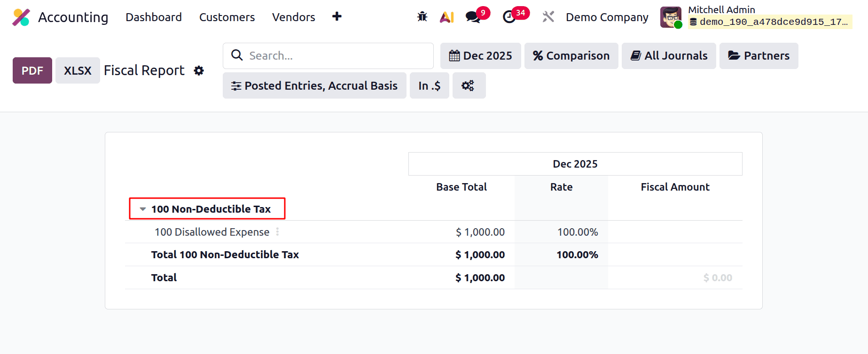Open the Vendors menu

click(x=294, y=17)
